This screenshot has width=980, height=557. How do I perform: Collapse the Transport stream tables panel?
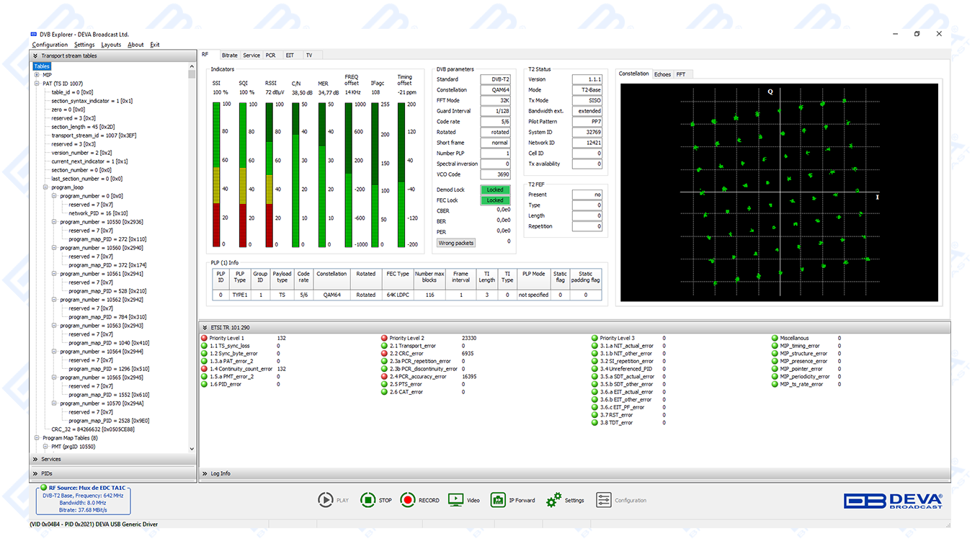point(35,55)
